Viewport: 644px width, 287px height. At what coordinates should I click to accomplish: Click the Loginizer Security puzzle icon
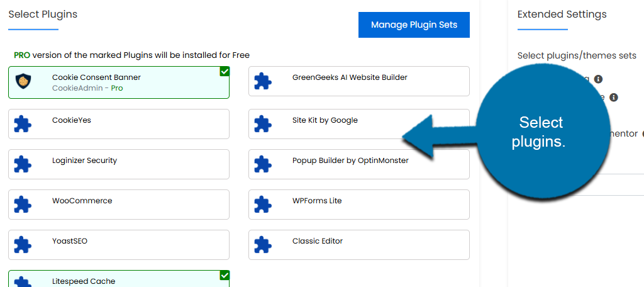tap(23, 165)
